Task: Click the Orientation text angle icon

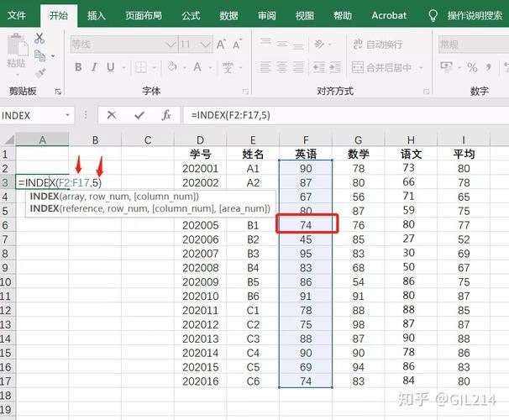Action: [319, 44]
